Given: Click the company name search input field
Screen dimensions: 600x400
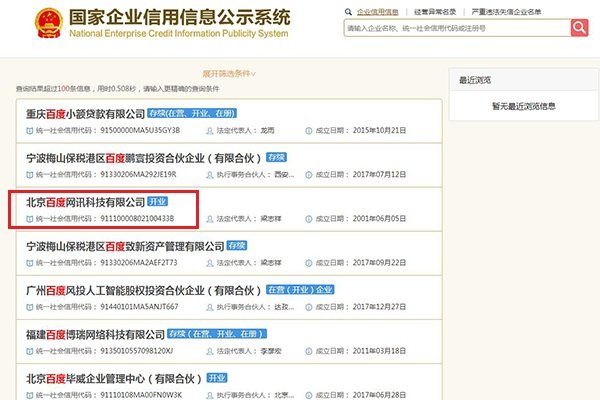Looking at the screenshot, I should point(455,29).
